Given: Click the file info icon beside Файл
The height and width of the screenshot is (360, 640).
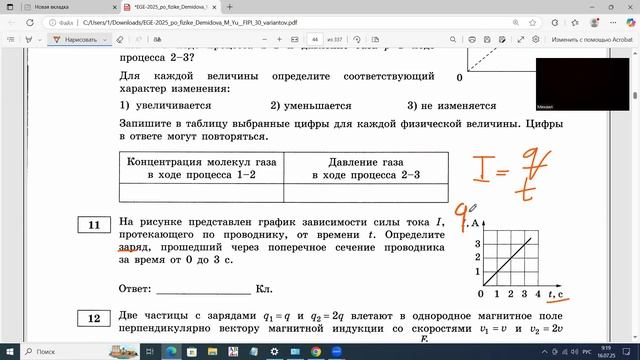Looking at the screenshot, I should [52, 23].
